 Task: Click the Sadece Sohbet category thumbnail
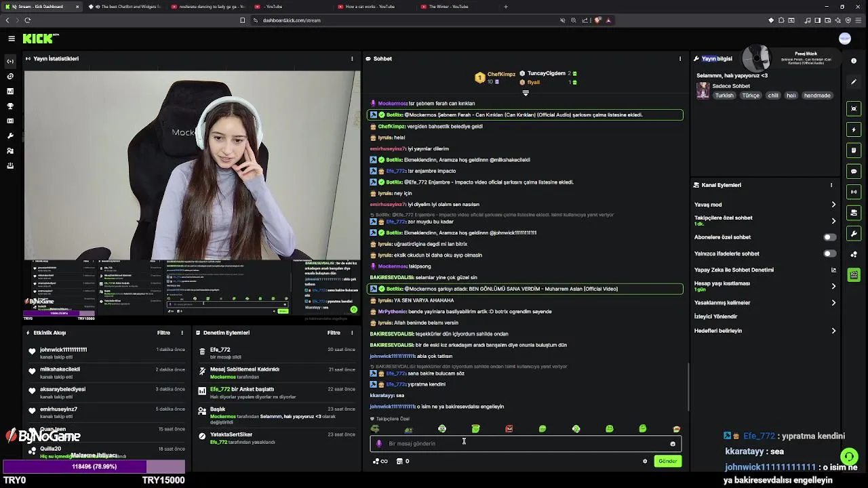pyautogui.click(x=703, y=90)
